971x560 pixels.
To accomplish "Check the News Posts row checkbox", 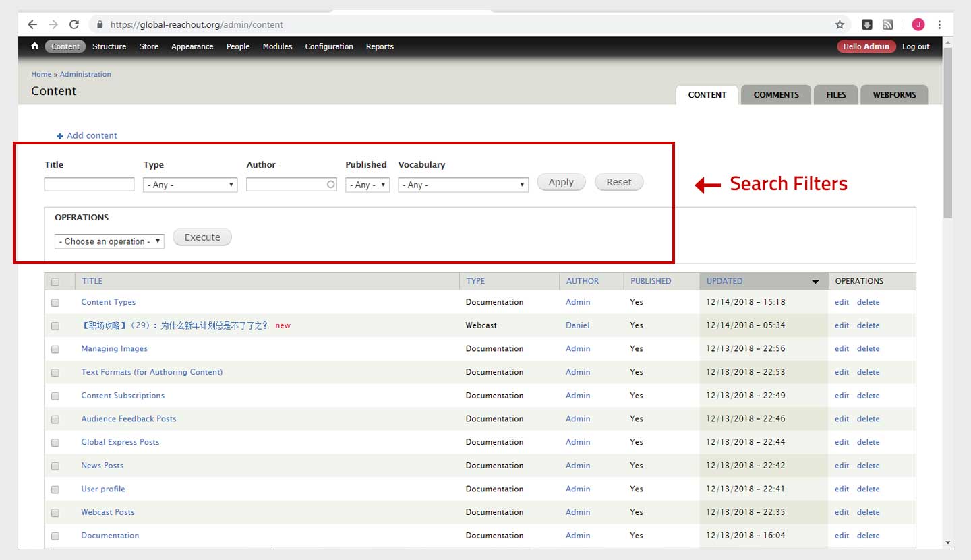I will [x=55, y=466].
